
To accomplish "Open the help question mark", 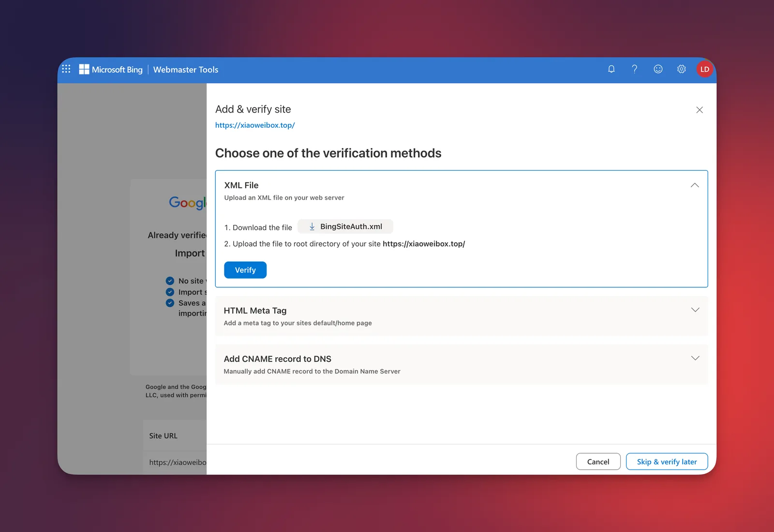I will pyautogui.click(x=635, y=69).
